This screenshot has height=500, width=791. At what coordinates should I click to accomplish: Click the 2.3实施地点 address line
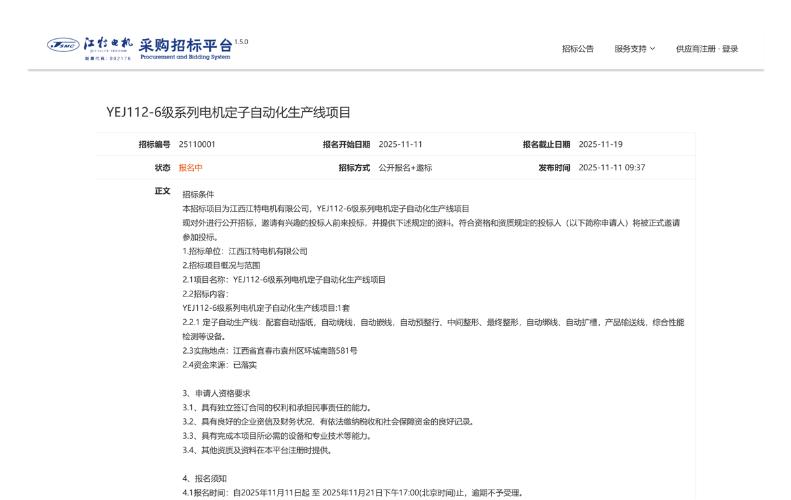coord(270,351)
